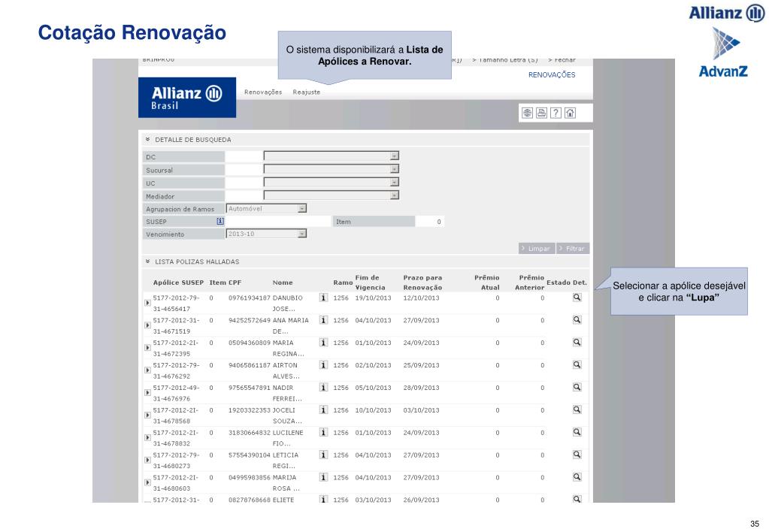This screenshot has width=769, height=532.
Task: Click CPF 94252572649
Action: click(x=249, y=321)
